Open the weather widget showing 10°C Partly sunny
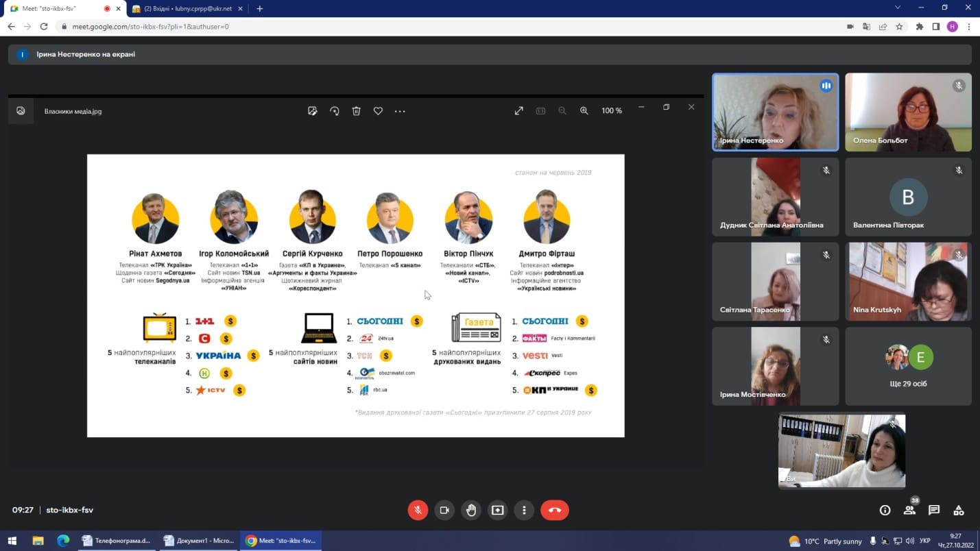Viewport: 980px width, 551px height. (826, 541)
